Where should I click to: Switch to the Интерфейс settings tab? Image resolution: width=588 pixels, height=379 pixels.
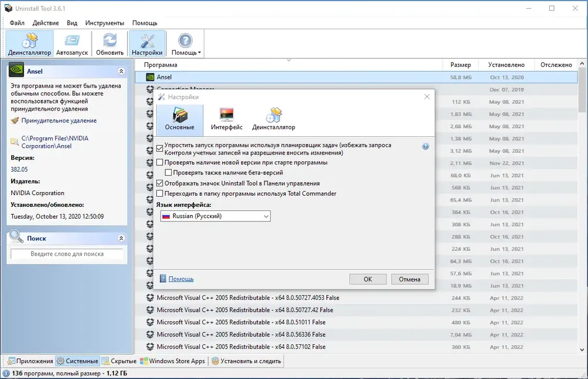tap(226, 120)
